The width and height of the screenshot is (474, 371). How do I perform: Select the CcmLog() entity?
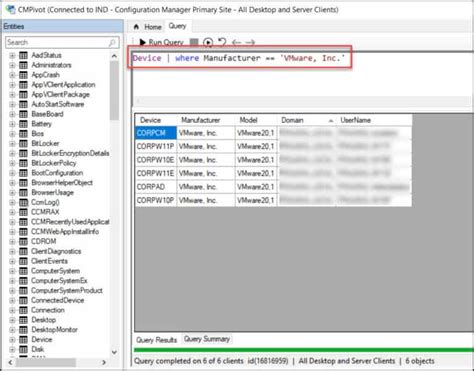coord(45,202)
